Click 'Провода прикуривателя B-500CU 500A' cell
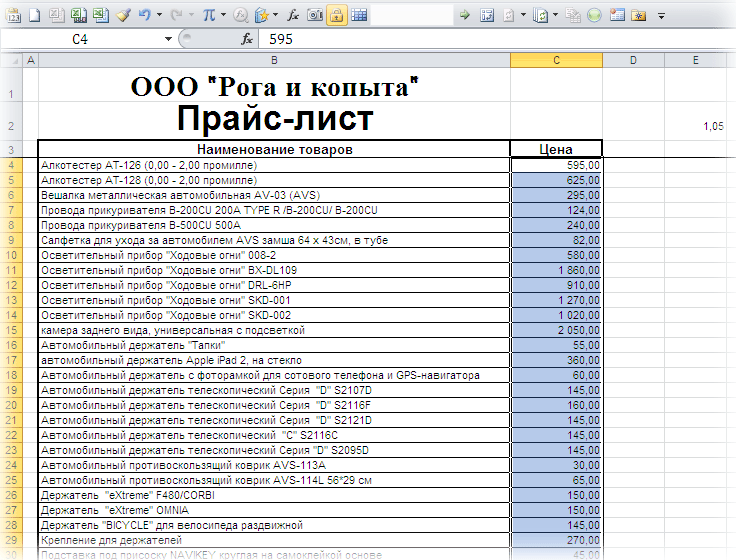The height and width of the screenshot is (560, 736). pyautogui.click(x=274, y=225)
